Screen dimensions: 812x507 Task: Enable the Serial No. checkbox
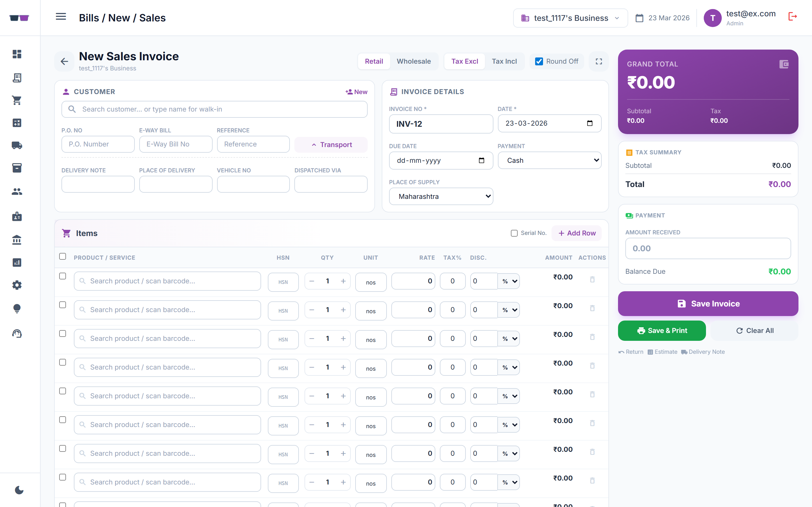[x=514, y=233]
